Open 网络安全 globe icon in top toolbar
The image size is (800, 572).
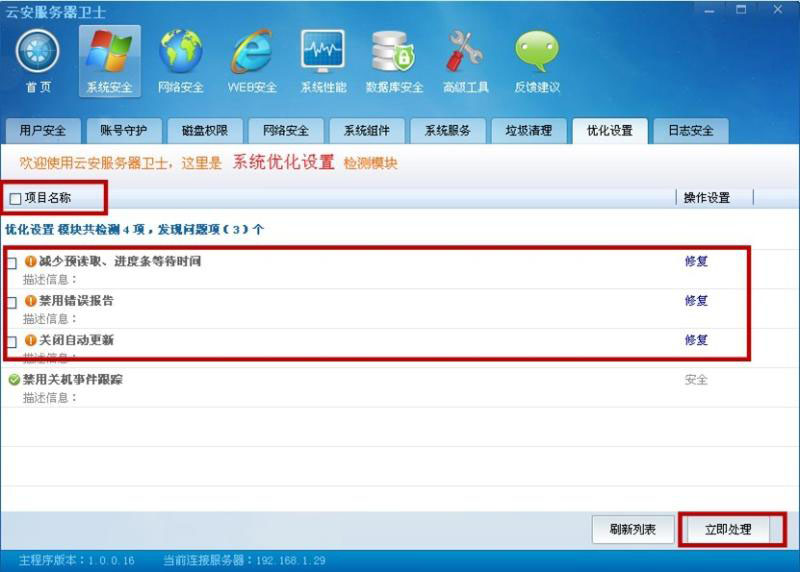pos(181,52)
